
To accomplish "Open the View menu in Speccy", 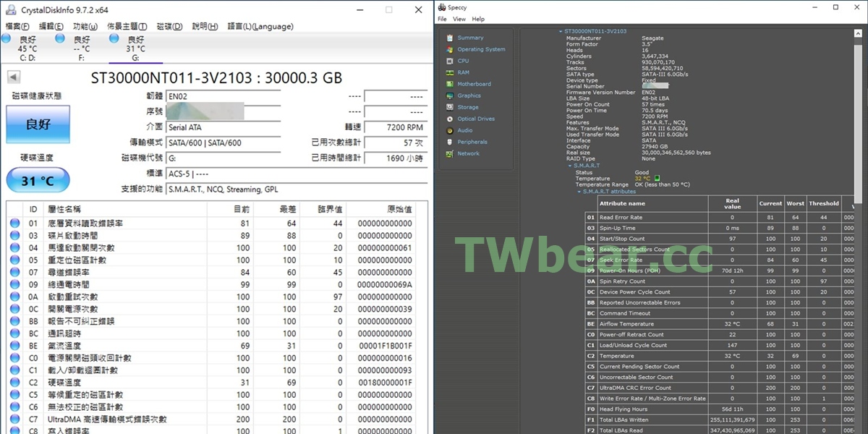I will (459, 19).
